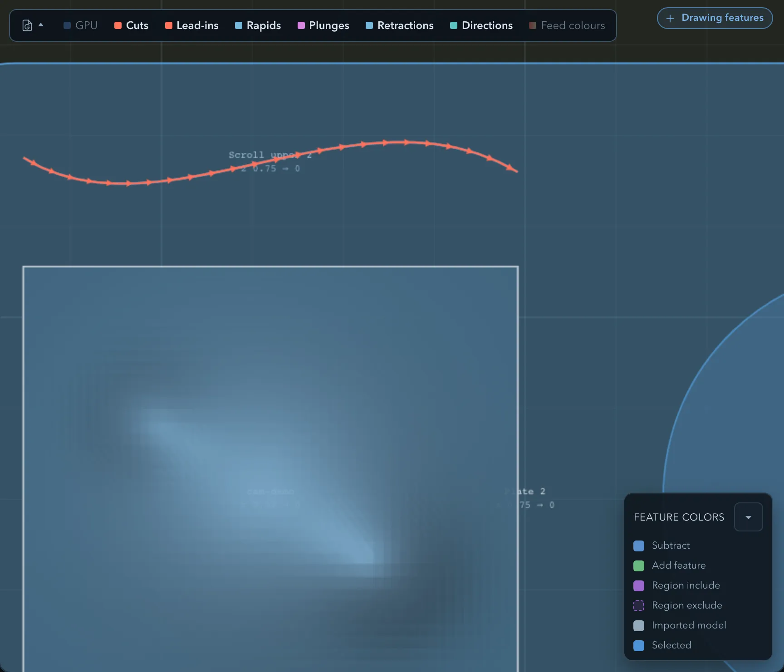Click the Directions teal indicator
This screenshot has height=672, width=784.
pos(454,25)
